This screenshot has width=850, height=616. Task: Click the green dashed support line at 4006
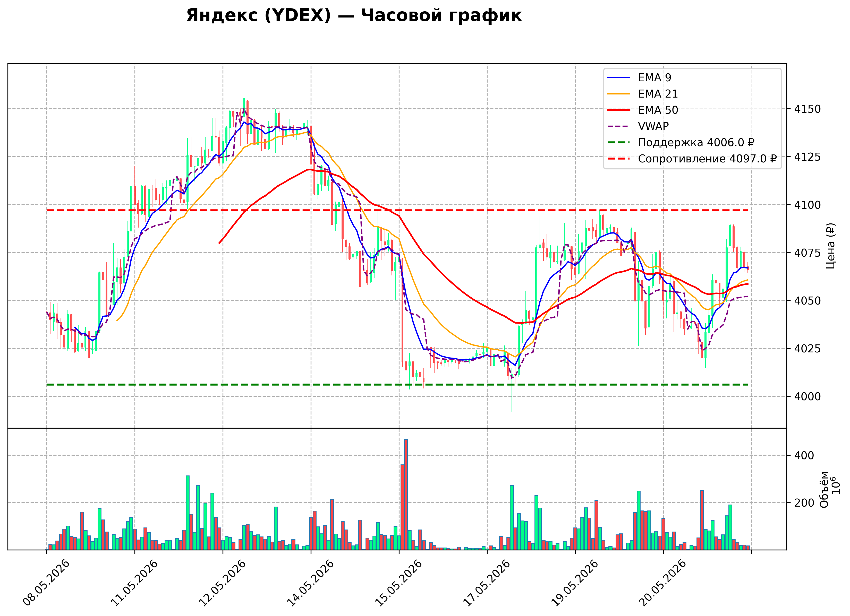[397, 385]
